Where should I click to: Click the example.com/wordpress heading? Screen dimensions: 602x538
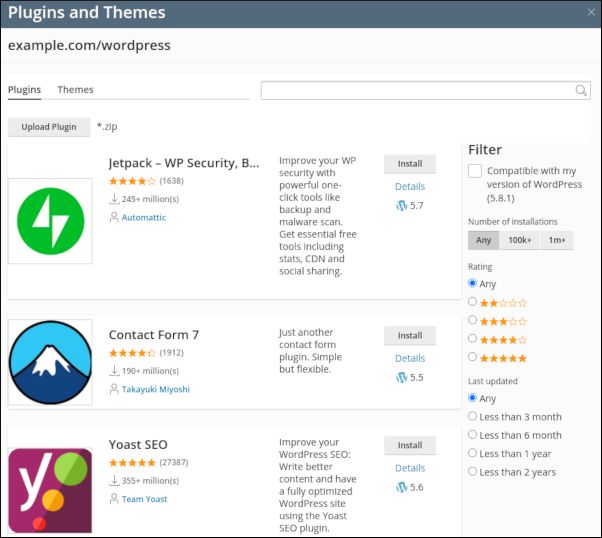[x=89, y=46]
